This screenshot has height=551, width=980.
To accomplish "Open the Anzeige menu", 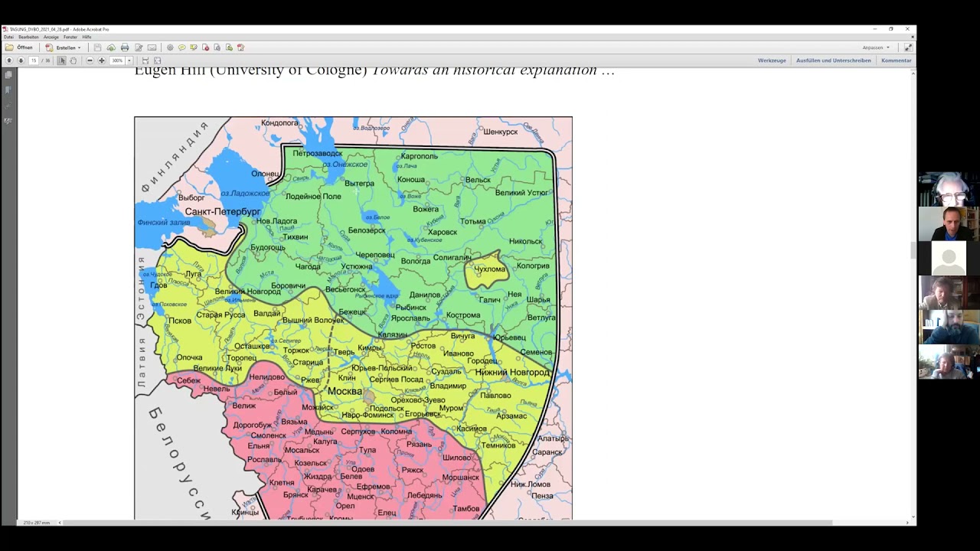I will (x=51, y=37).
